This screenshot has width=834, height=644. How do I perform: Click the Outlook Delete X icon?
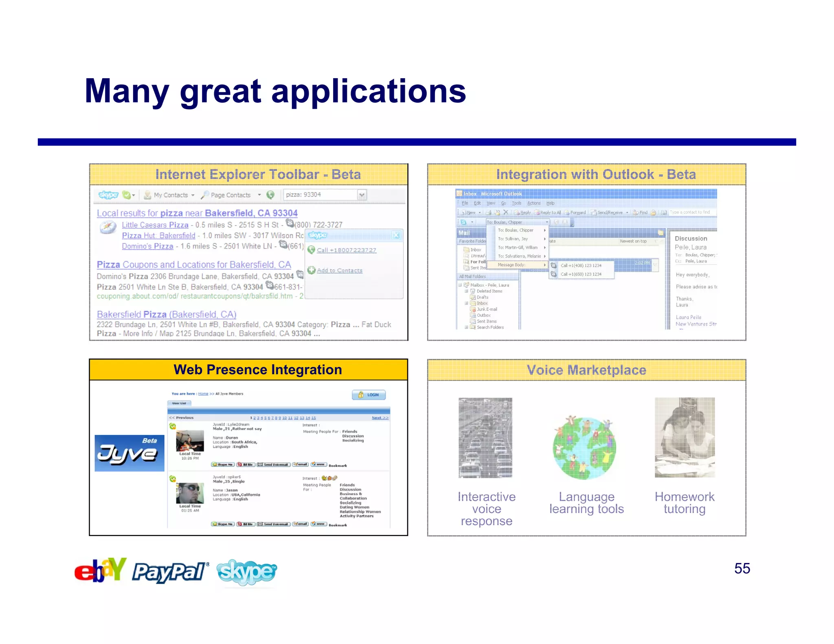point(506,212)
